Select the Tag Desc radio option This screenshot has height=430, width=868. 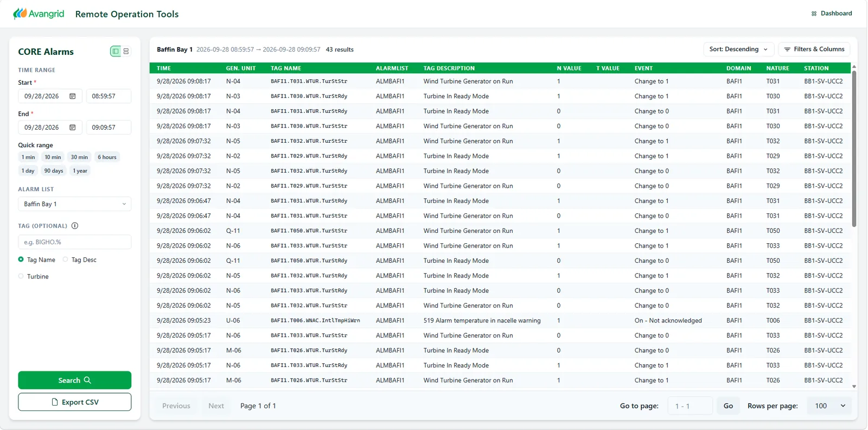[x=66, y=260]
